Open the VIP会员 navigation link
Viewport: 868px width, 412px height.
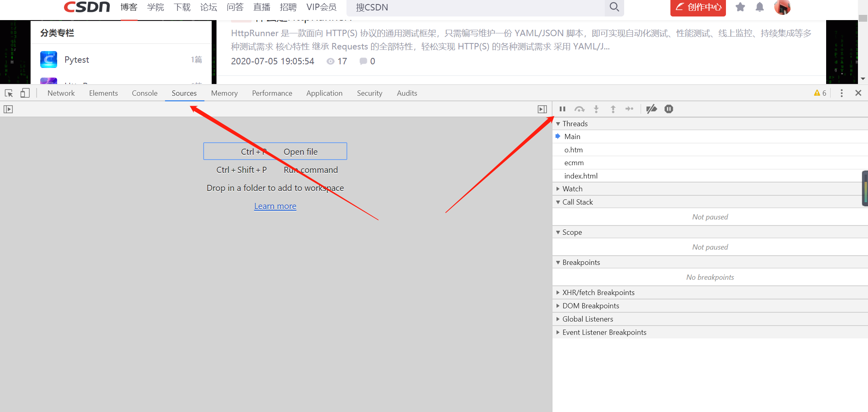coord(321,7)
